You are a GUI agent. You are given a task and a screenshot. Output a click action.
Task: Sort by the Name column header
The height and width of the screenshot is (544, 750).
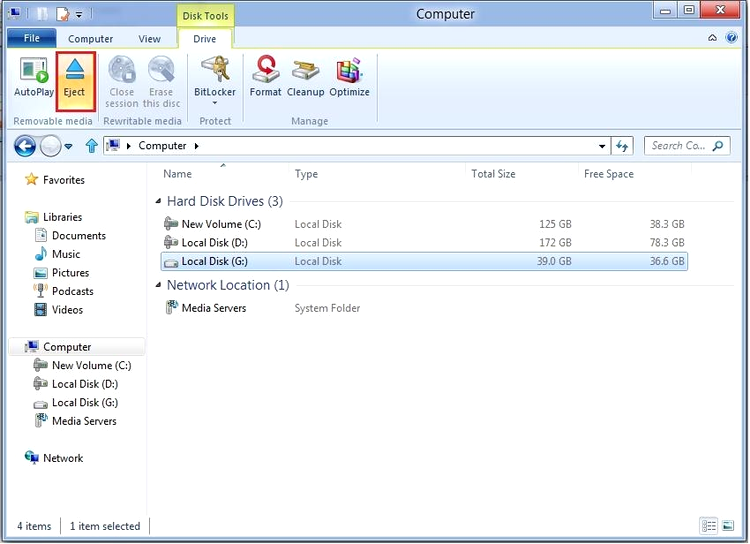click(177, 174)
